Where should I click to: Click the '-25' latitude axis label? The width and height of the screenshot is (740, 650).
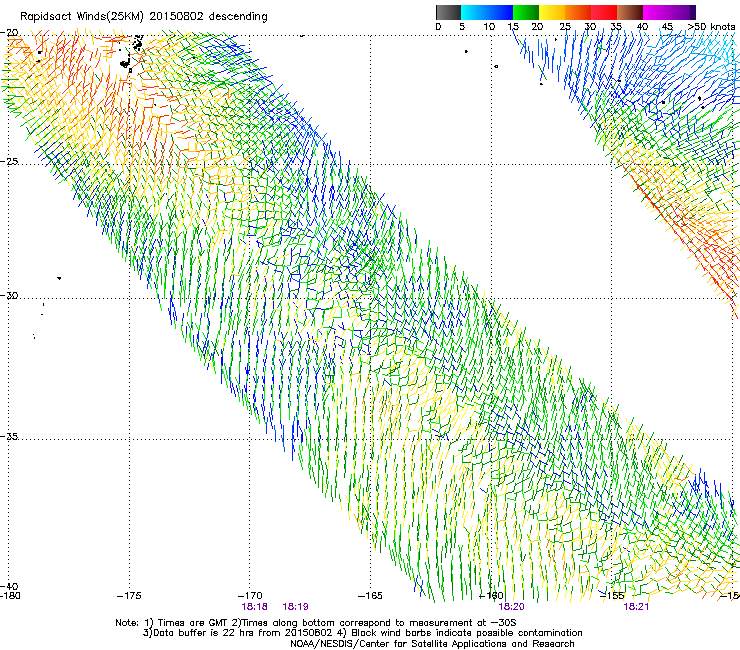(x=10, y=162)
